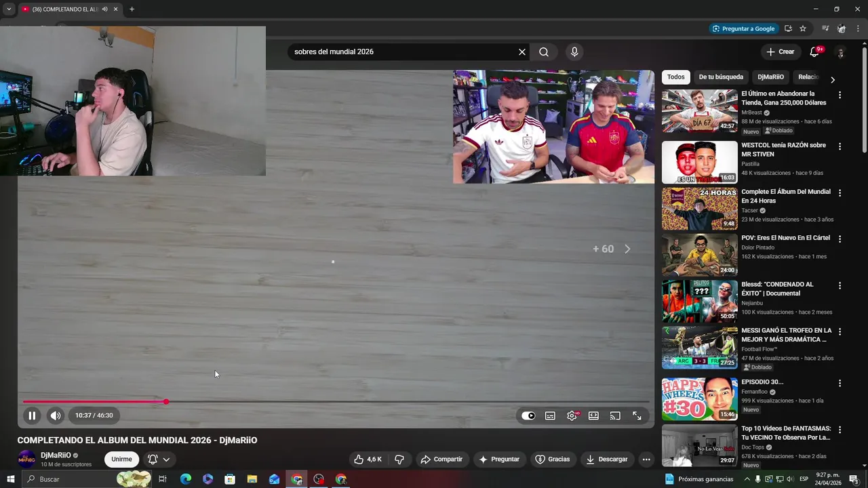Toggle the autoplay switch in the player
The image size is (868, 488).
coord(528,416)
